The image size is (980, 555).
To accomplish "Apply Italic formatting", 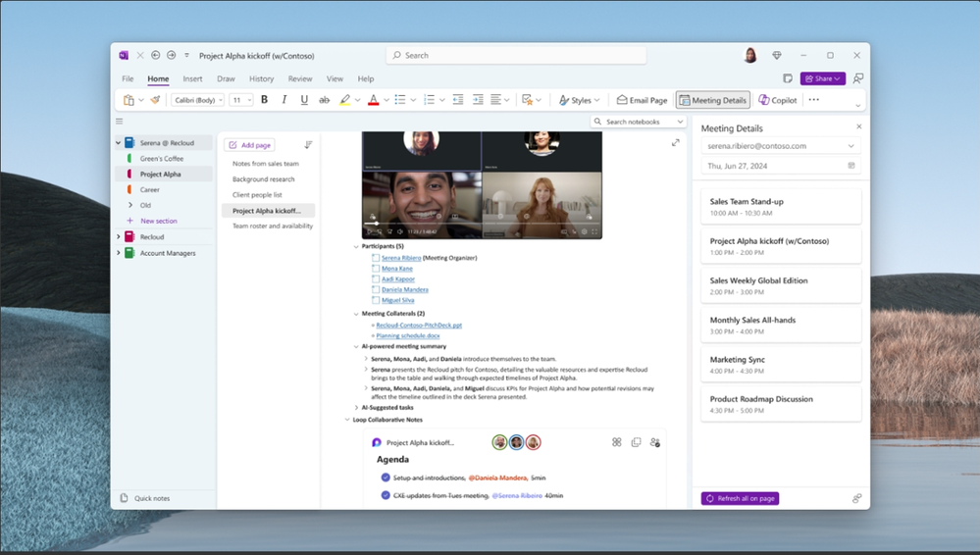I will [x=284, y=99].
